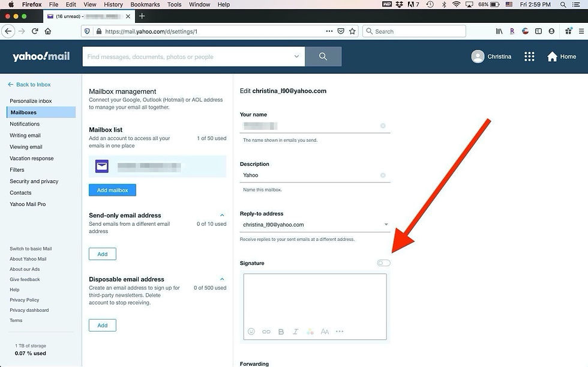Insert link in signature editor

pos(266,332)
